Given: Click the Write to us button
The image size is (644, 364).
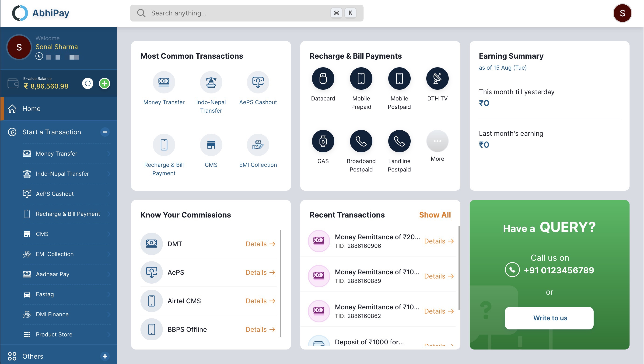Looking at the screenshot, I should coord(549,318).
